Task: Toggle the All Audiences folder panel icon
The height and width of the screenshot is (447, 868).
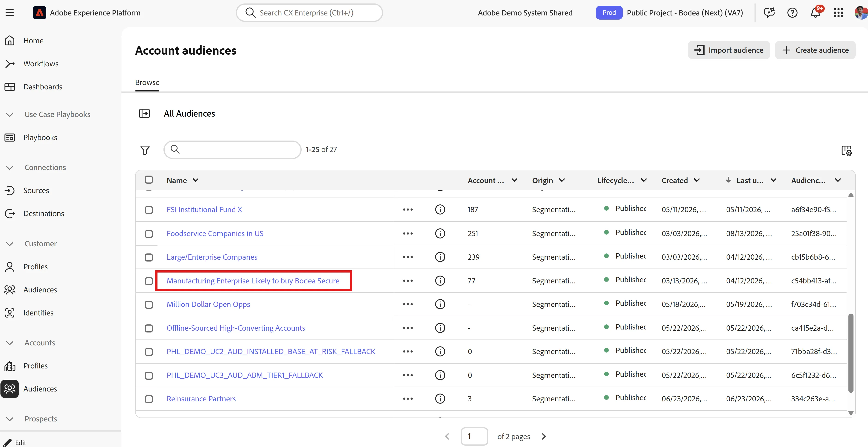Action: (145, 113)
